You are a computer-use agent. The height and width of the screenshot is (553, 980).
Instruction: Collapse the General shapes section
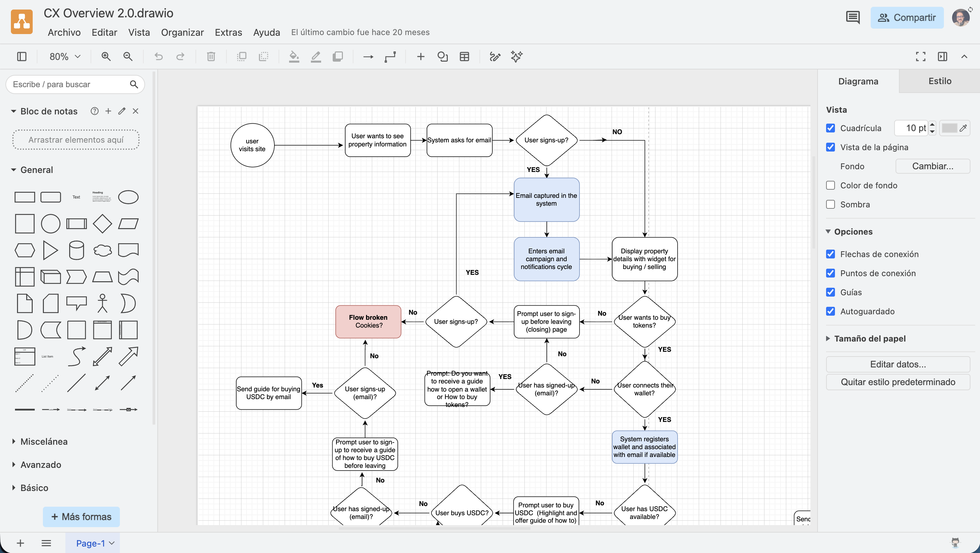14,170
